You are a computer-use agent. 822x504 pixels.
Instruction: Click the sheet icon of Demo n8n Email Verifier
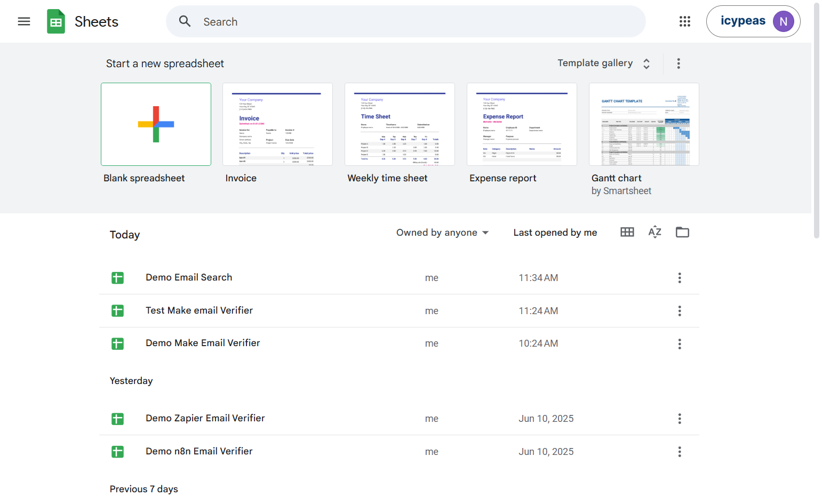117,452
